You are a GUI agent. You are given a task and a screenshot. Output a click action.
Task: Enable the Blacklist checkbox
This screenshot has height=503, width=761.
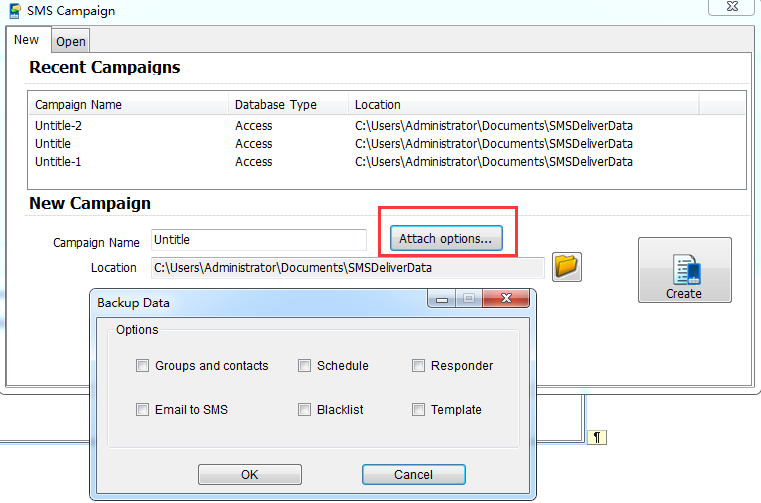coord(304,410)
